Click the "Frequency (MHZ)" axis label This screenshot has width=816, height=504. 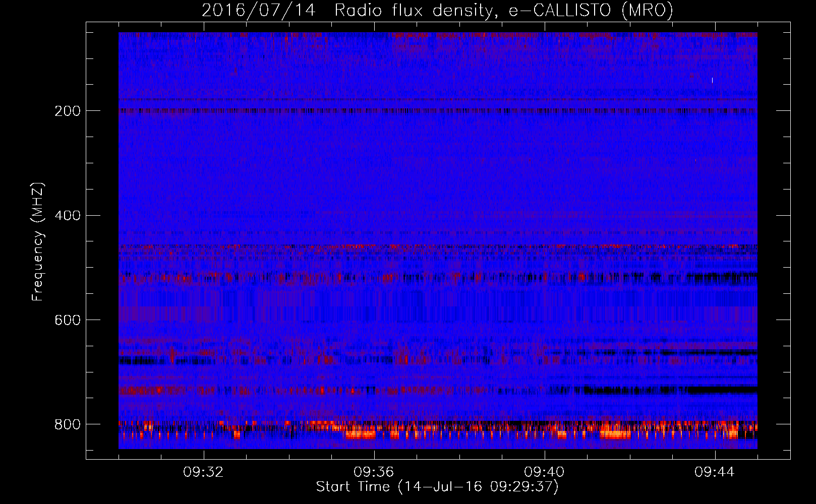click(37, 241)
